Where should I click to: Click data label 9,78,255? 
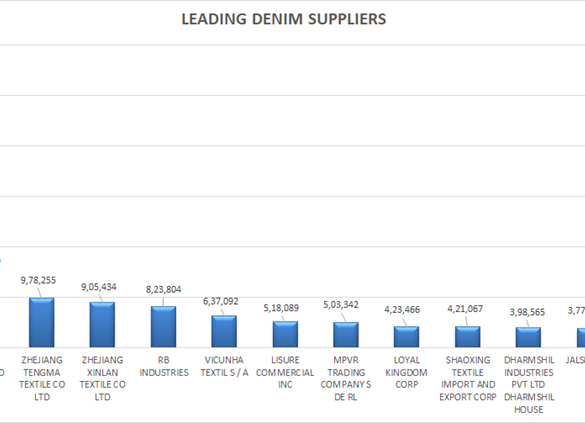38,280
